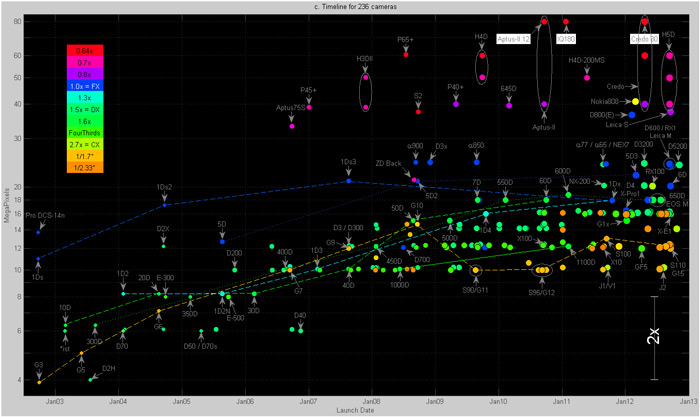700x417 pixels.
Task: Click the "Leica S" label
Action: (x=617, y=125)
